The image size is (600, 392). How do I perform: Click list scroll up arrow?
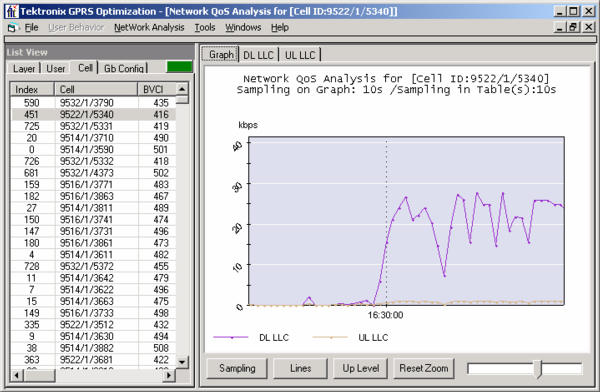(x=182, y=89)
